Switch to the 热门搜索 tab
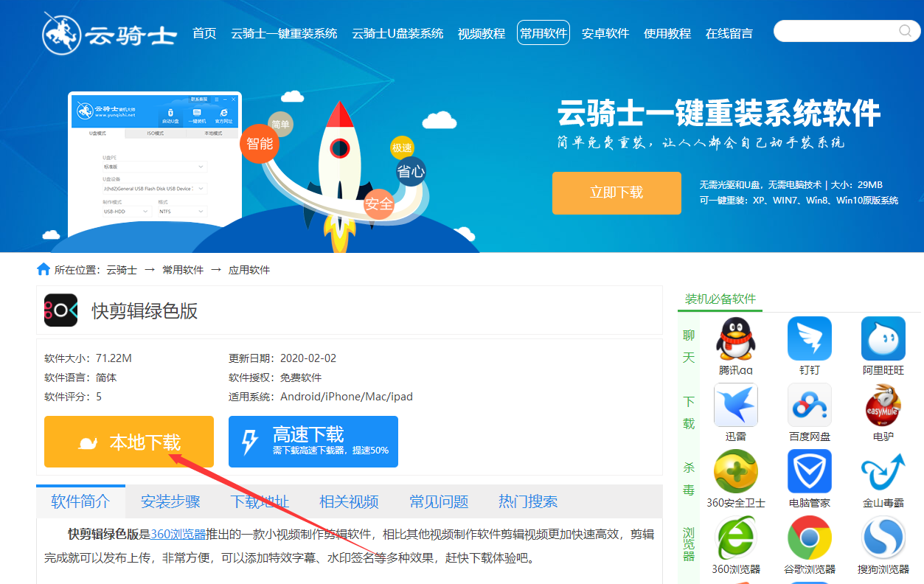This screenshot has height=584, width=924. click(528, 501)
